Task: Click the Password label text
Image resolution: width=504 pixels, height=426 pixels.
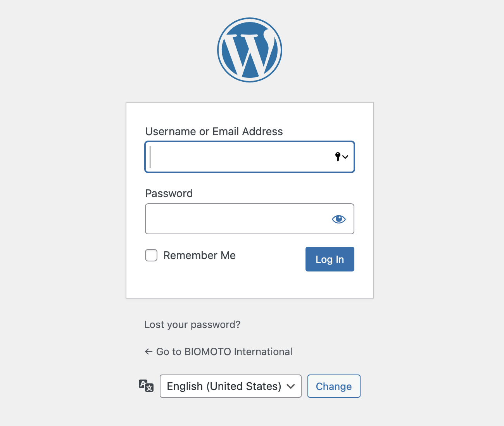Action: point(169,194)
